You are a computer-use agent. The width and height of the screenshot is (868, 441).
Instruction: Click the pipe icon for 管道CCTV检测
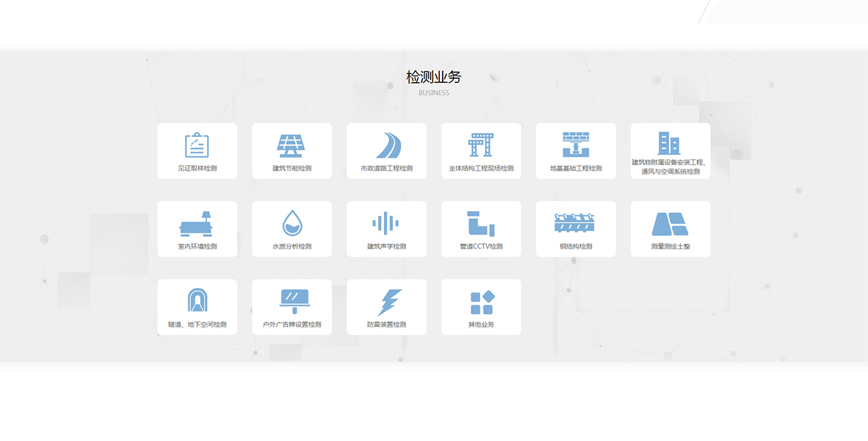pos(481,223)
